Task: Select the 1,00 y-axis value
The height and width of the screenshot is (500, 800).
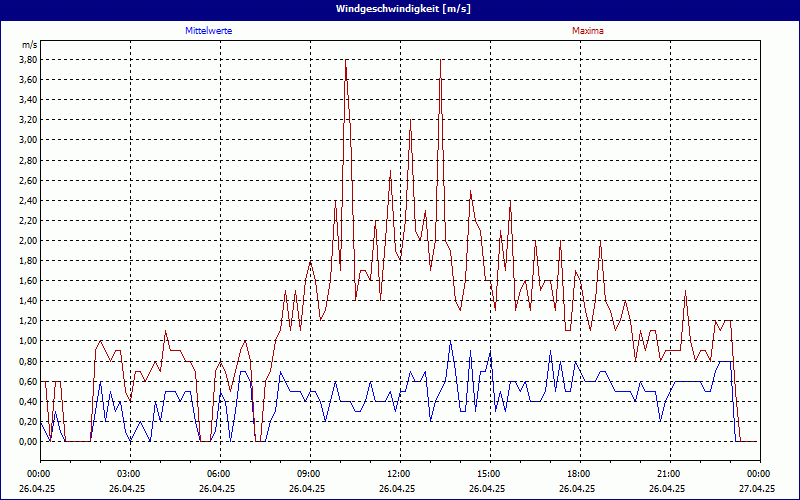Action: tap(27, 340)
